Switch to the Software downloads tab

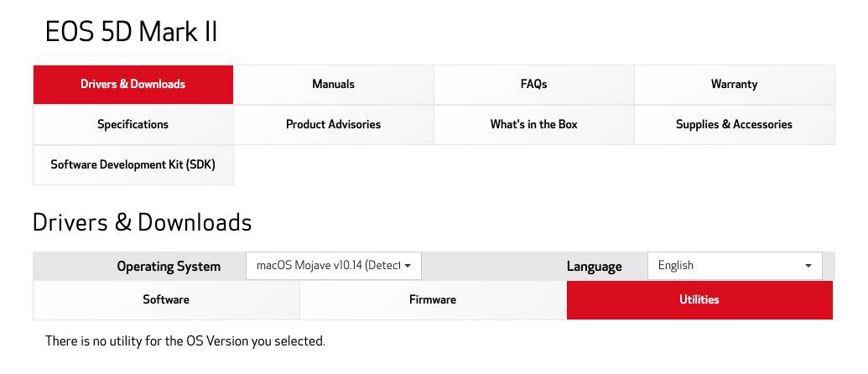click(x=166, y=299)
